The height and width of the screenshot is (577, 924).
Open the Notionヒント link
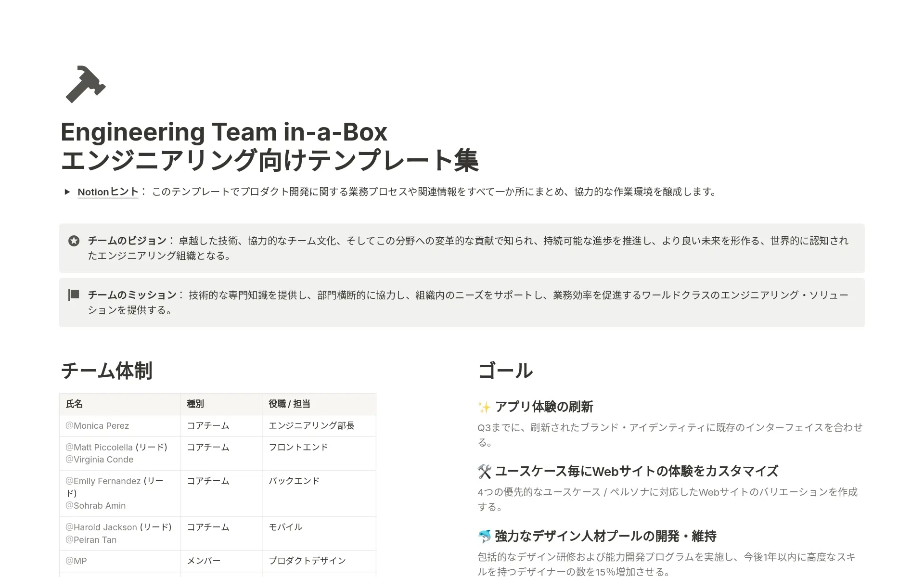click(x=107, y=192)
